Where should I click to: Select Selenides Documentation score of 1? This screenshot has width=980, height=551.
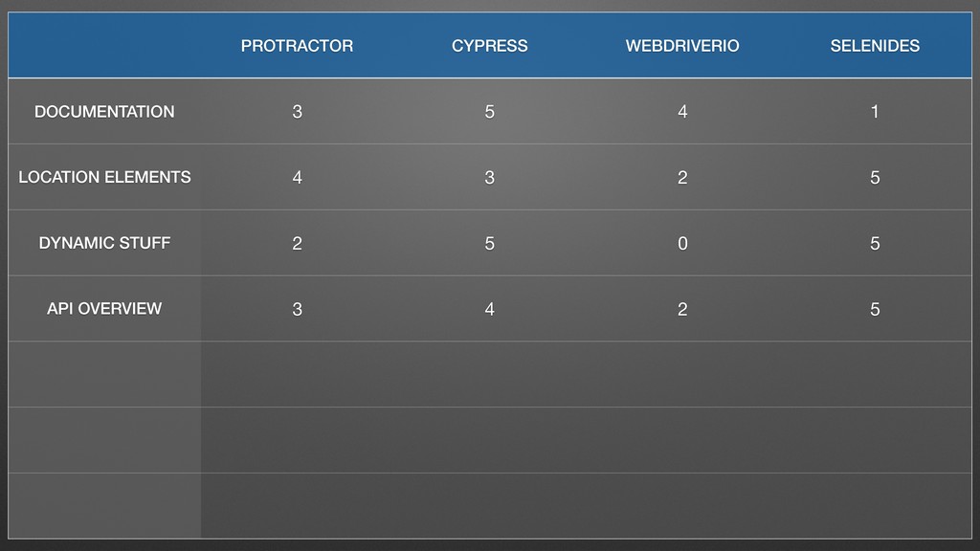875,112
